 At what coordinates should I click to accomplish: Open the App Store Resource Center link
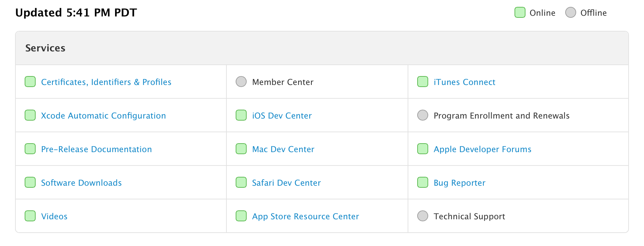pos(305,217)
